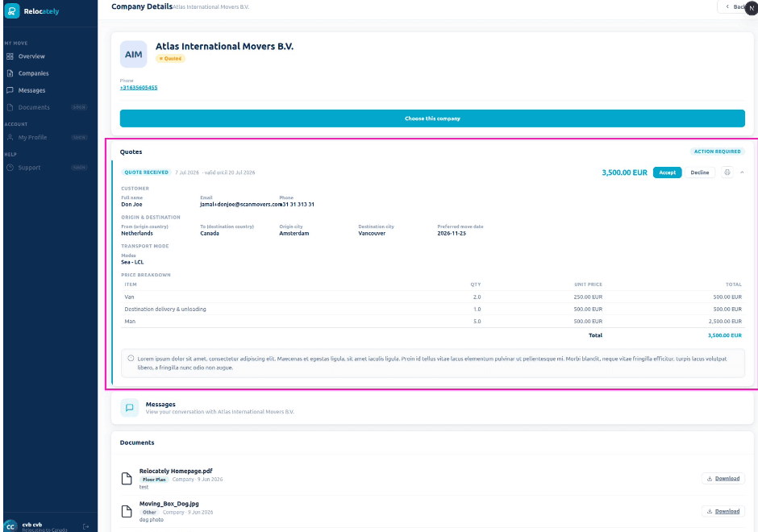Click the info icon beside Lorem ipsum note

(131, 359)
